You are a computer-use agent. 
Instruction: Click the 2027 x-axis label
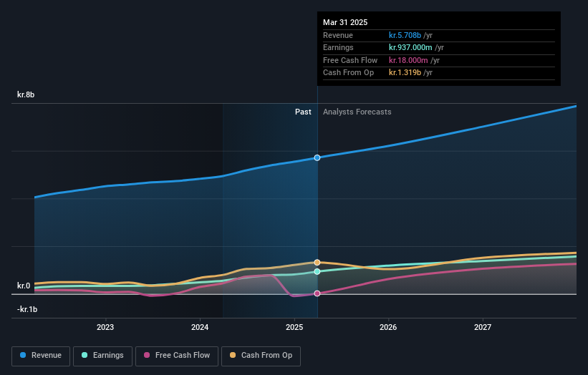(x=483, y=327)
